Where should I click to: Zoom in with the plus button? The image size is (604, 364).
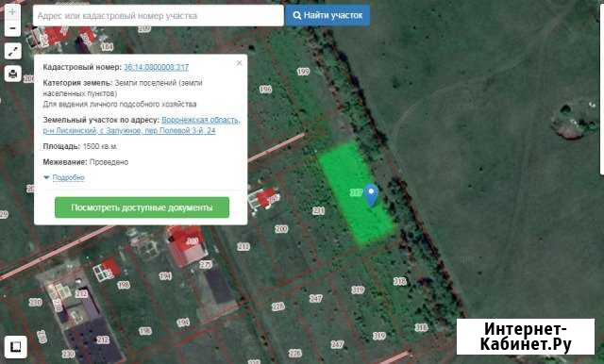[12, 11]
